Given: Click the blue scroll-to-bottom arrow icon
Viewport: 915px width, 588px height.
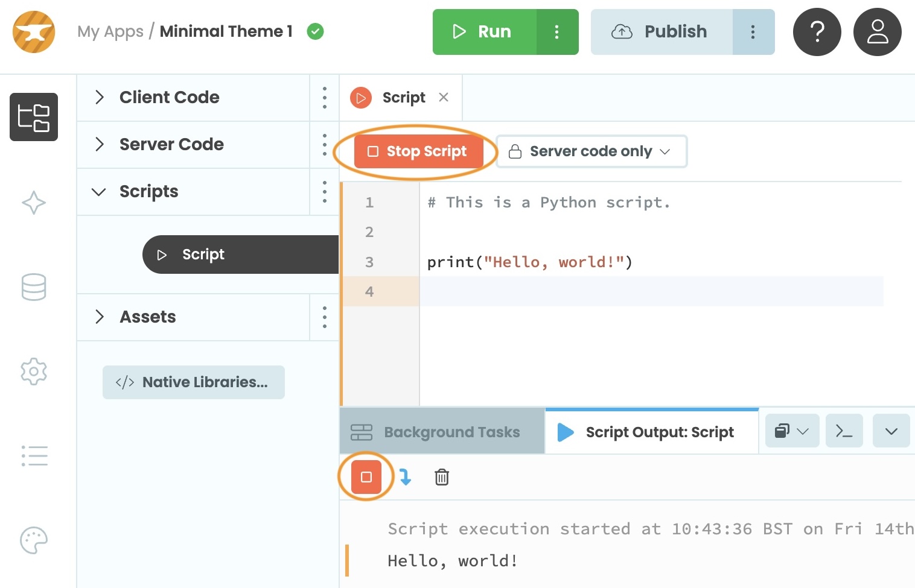Looking at the screenshot, I should point(406,477).
